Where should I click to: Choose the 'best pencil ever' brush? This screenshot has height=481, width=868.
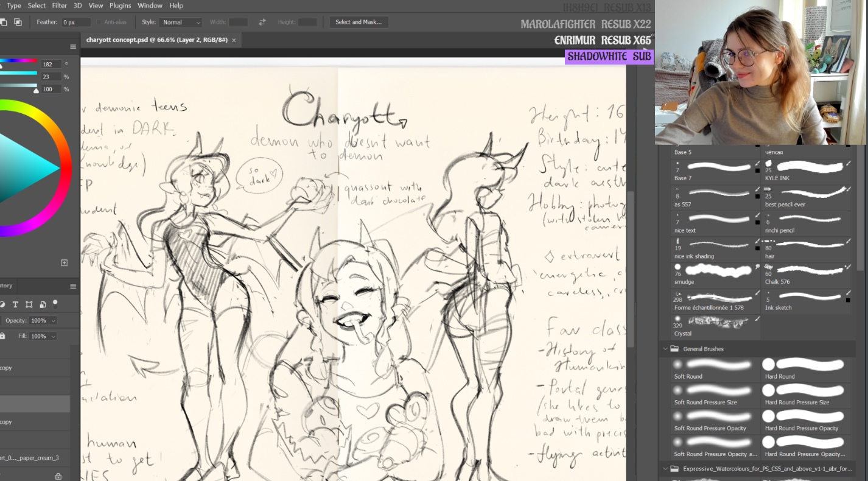pyautogui.click(x=807, y=197)
